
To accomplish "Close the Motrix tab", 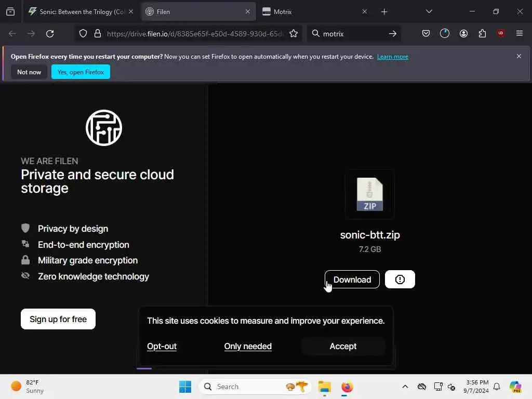I will (364, 11).
